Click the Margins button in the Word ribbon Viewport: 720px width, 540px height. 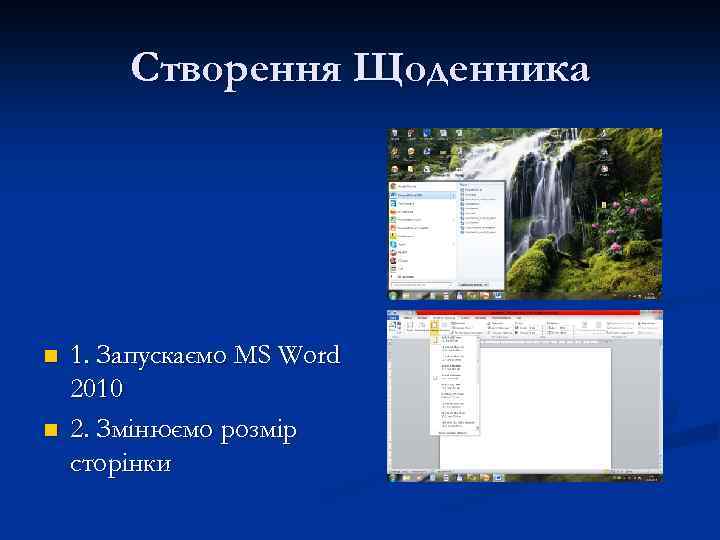pyautogui.click(x=410, y=327)
